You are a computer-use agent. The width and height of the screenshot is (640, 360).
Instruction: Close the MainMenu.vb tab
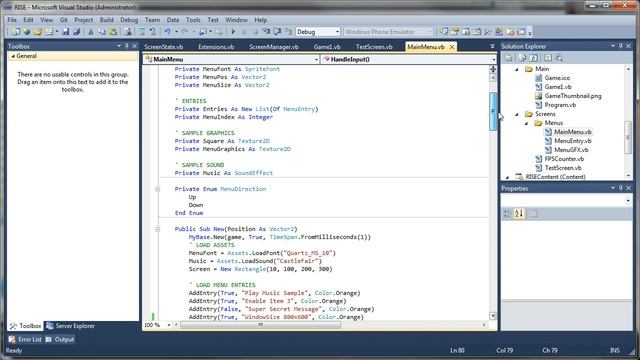[x=452, y=47]
